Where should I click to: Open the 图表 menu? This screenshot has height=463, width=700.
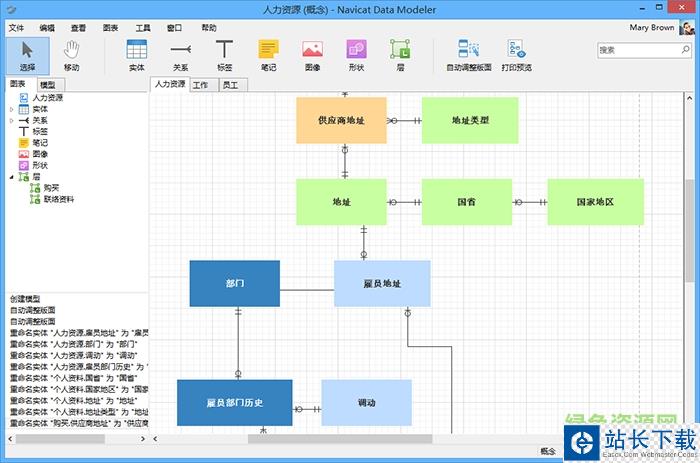(110, 28)
